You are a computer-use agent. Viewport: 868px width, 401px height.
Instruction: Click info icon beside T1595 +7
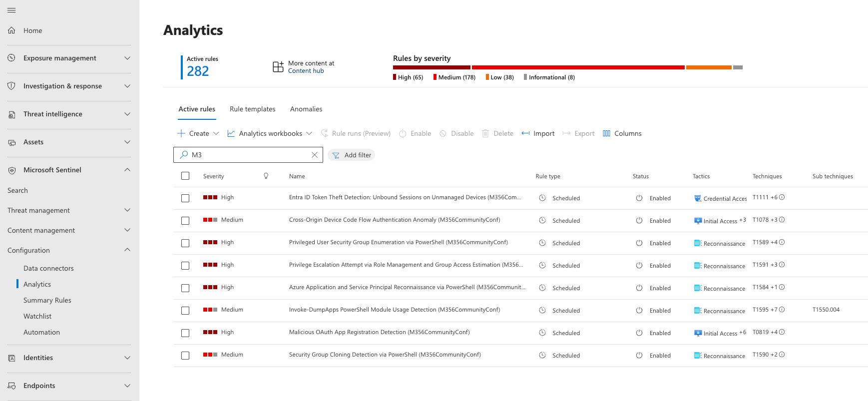click(782, 310)
